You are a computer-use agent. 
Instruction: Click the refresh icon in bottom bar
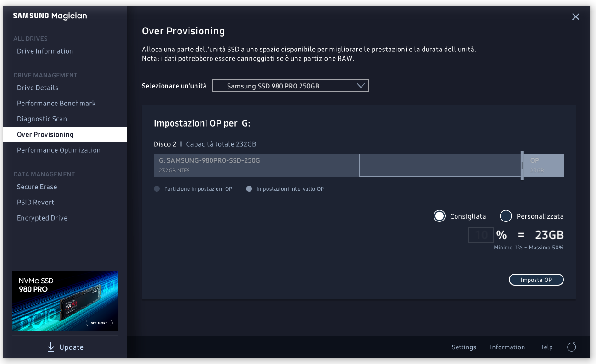pos(572,347)
